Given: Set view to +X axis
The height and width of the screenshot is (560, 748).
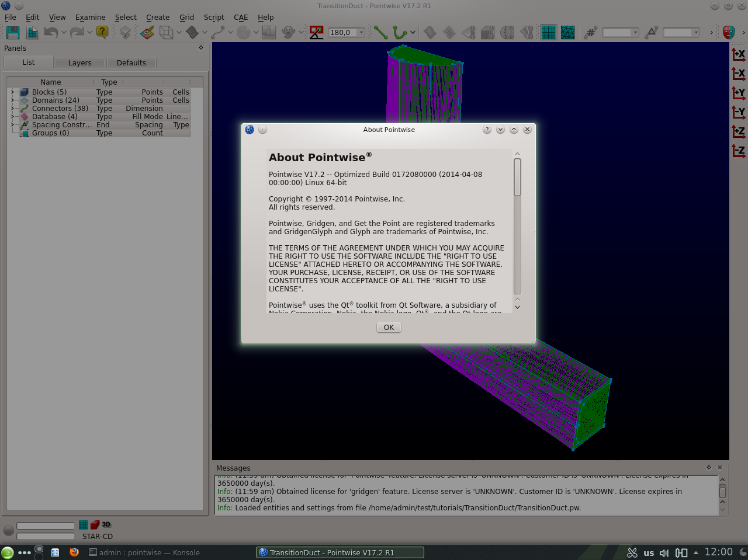Looking at the screenshot, I should 739,54.
